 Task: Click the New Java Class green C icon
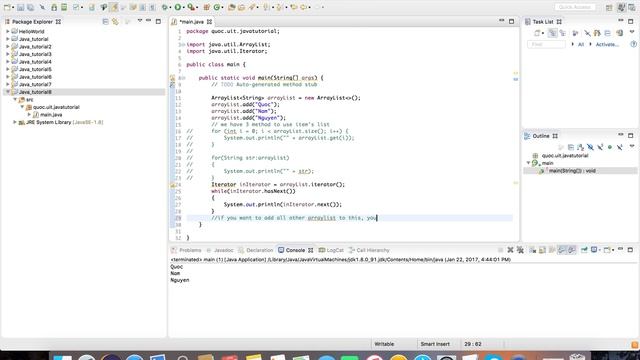click(217, 7)
